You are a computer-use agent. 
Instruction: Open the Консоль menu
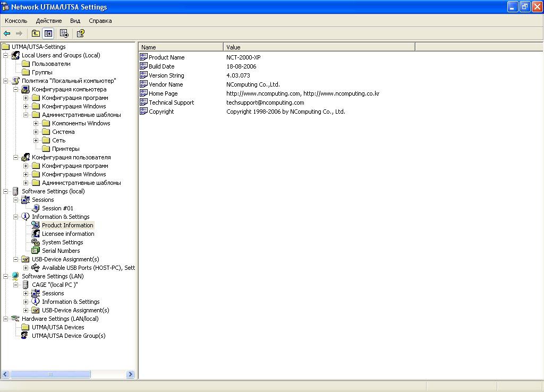click(x=16, y=21)
